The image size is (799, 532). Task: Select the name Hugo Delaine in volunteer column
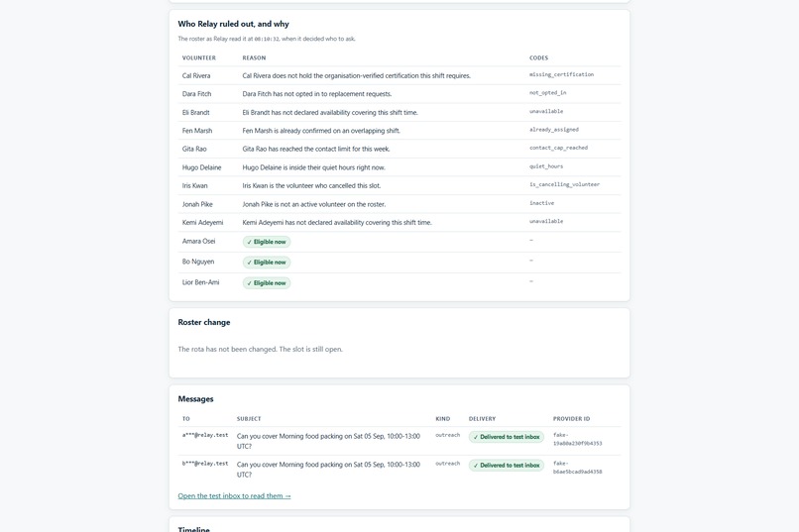click(202, 167)
